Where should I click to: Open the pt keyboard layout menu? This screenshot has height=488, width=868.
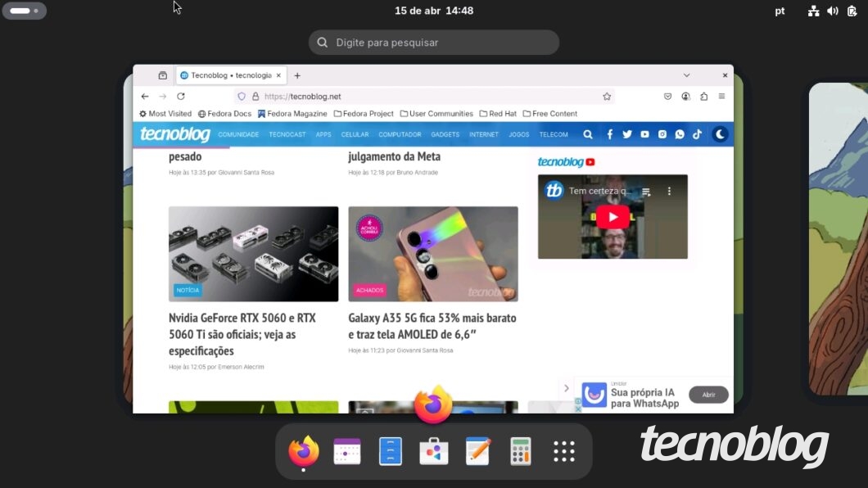pos(780,11)
